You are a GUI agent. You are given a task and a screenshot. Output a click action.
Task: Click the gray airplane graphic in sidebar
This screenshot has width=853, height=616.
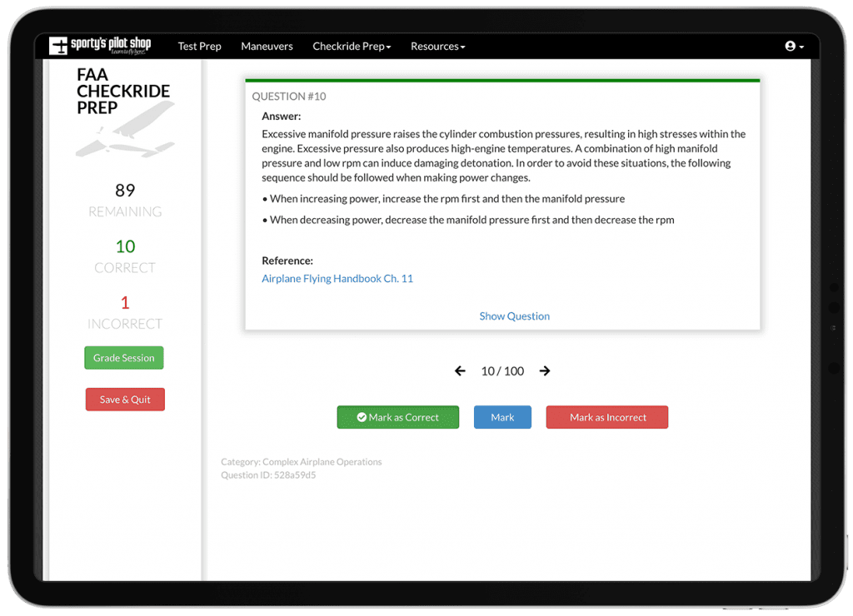click(125, 139)
